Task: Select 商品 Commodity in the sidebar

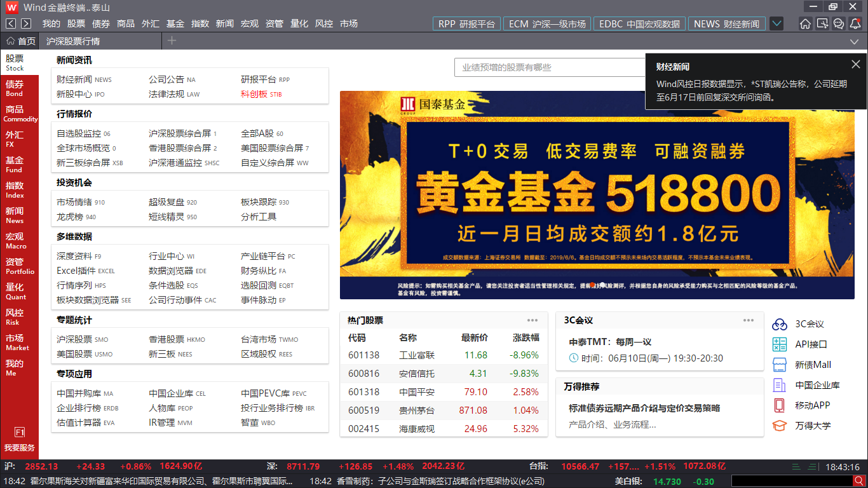Action: [x=19, y=114]
